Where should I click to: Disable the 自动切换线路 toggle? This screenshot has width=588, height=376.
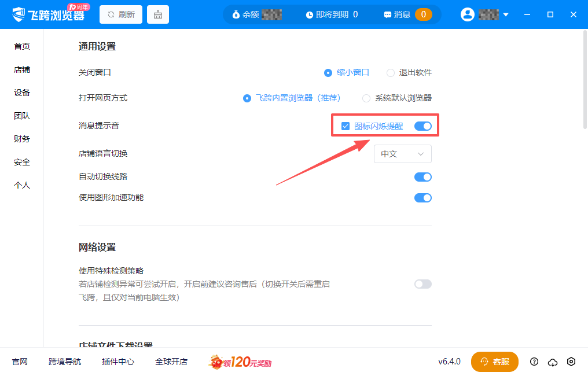tap(423, 177)
